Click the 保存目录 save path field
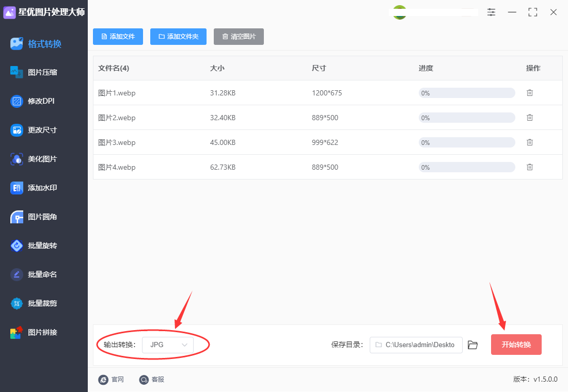This screenshot has height=392, width=568. (x=416, y=345)
